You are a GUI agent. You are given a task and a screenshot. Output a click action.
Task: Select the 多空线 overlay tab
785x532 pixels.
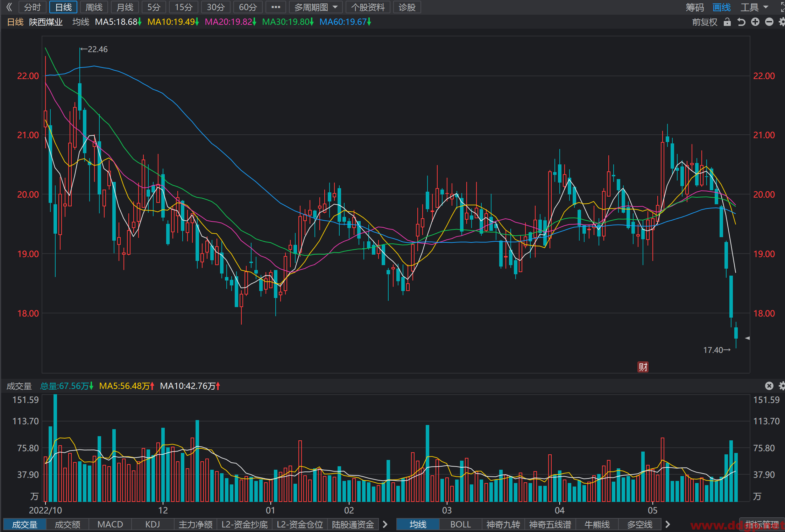pyautogui.click(x=640, y=525)
